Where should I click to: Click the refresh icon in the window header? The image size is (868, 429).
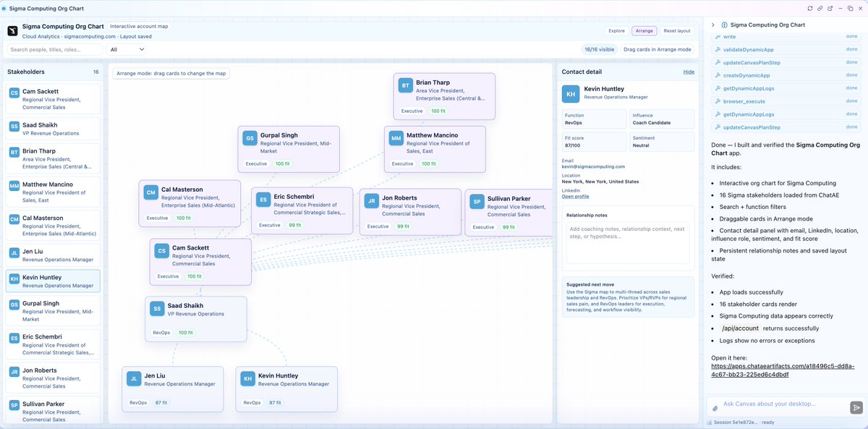pyautogui.click(x=810, y=8)
